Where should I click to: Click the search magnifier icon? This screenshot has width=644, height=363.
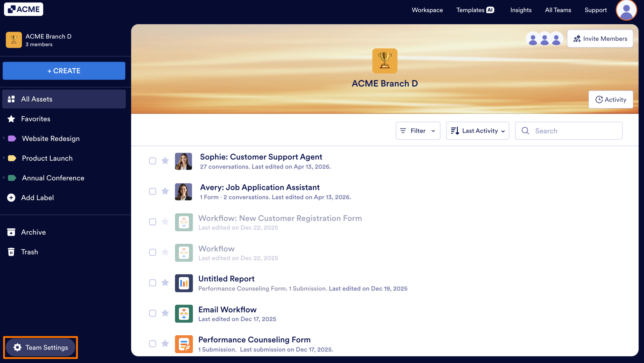pos(525,131)
